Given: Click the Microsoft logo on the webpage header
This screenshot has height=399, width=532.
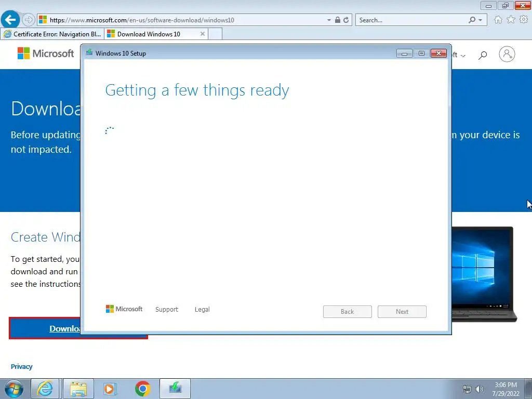Looking at the screenshot, I should [x=46, y=54].
